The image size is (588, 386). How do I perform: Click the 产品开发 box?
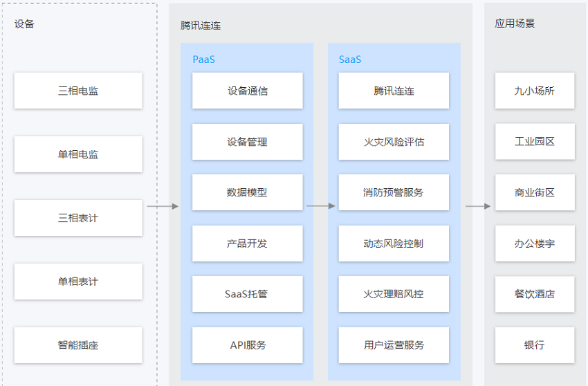pos(248,243)
